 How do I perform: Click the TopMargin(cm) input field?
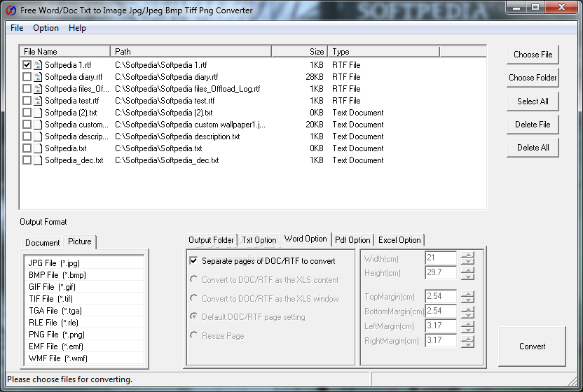[441, 297]
